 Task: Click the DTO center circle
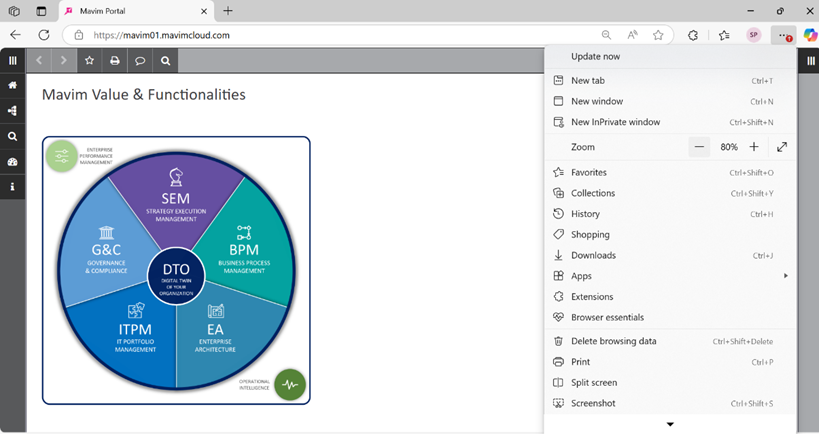[x=176, y=276]
